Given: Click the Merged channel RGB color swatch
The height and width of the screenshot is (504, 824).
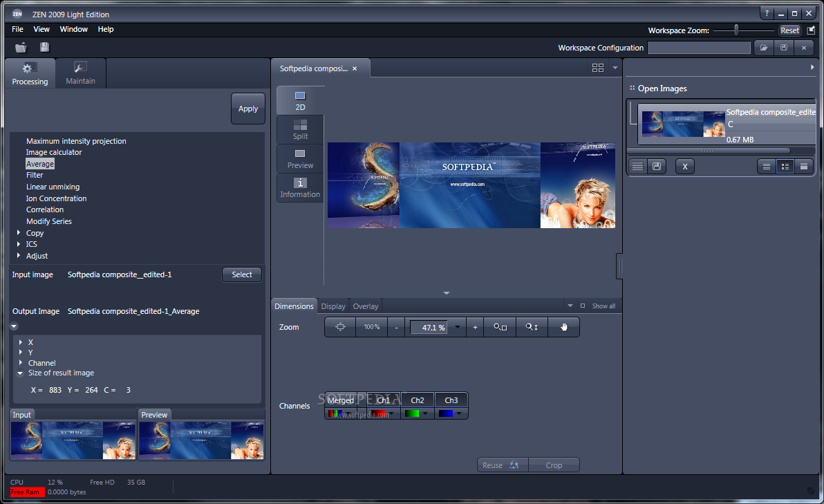Looking at the screenshot, I should click(x=336, y=413).
